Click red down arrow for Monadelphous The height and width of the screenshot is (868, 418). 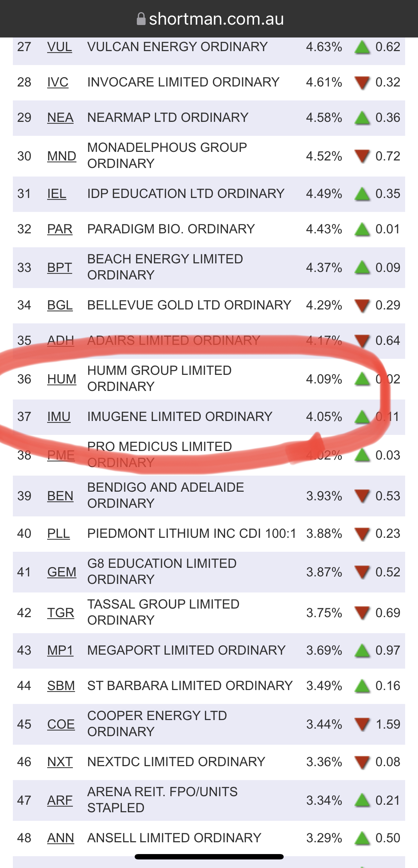[x=362, y=157]
